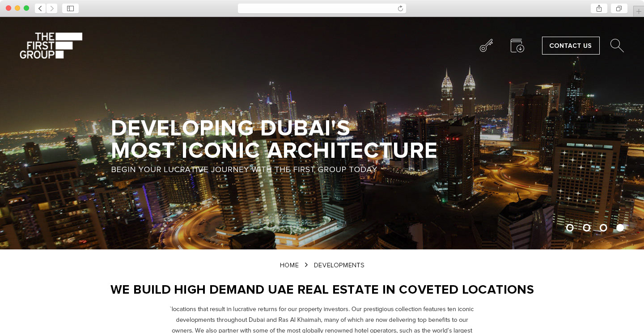
Task: Go to Home breadcrumb link
Action: [289, 265]
